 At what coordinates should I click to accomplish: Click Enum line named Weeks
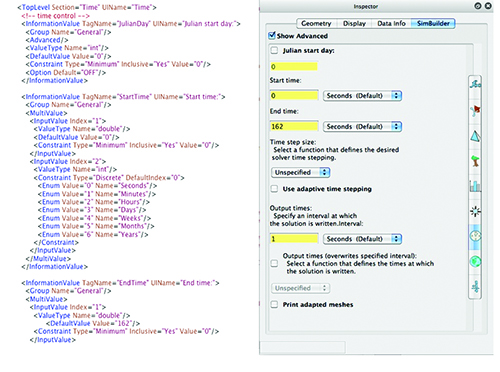94,218
